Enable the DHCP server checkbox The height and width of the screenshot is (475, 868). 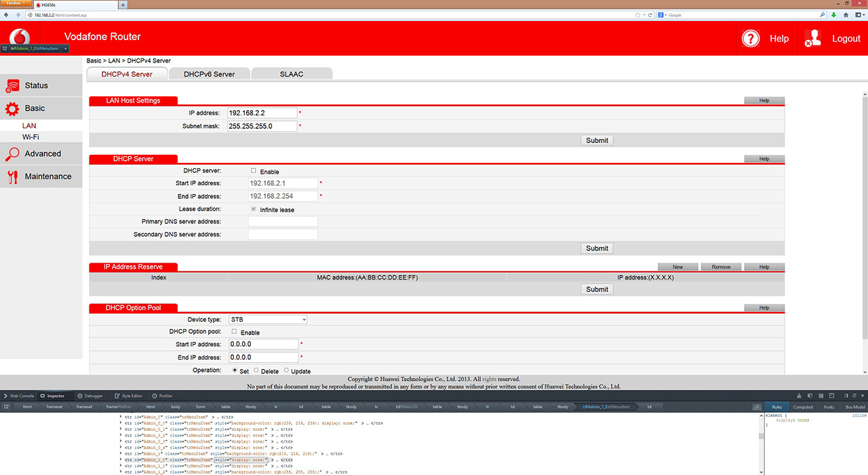pos(254,171)
